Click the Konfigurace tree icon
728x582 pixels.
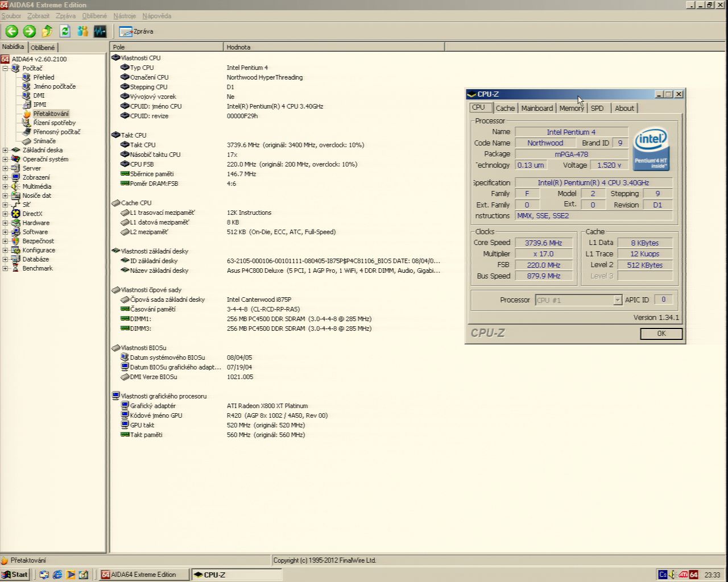15,250
